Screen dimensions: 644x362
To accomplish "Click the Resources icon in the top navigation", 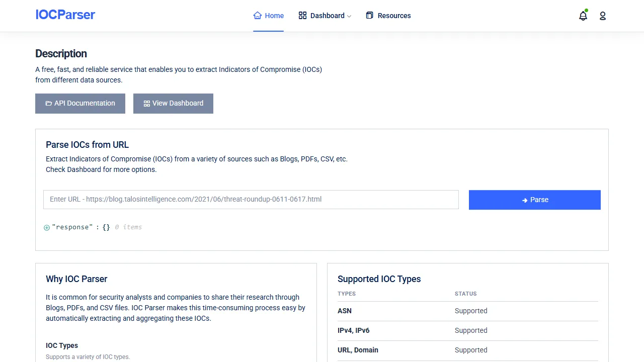I will coord(370,16).
